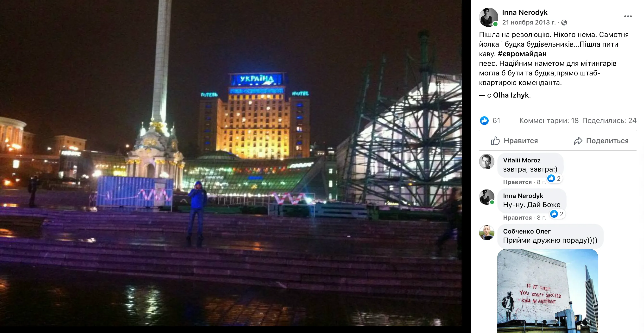
Task: Click the blue like reaction icon next to 61
Action: [484, 121]
